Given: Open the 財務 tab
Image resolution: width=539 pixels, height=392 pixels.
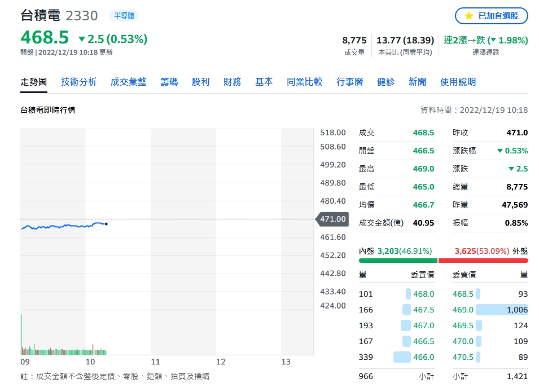Looking at the screenshot, I should click(x=233, y=82).
